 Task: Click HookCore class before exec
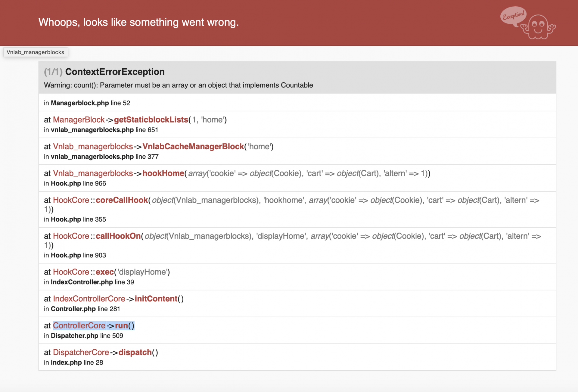pos(71,272)
